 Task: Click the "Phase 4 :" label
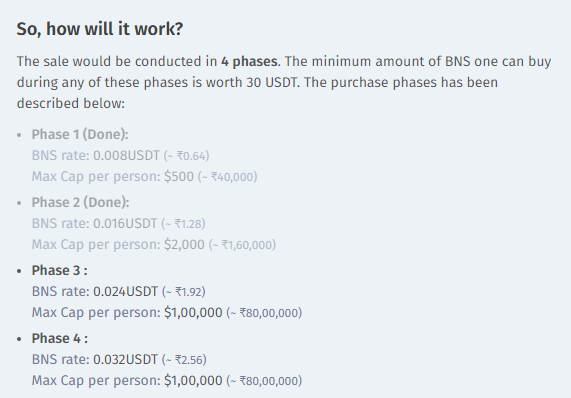[60, 339]
